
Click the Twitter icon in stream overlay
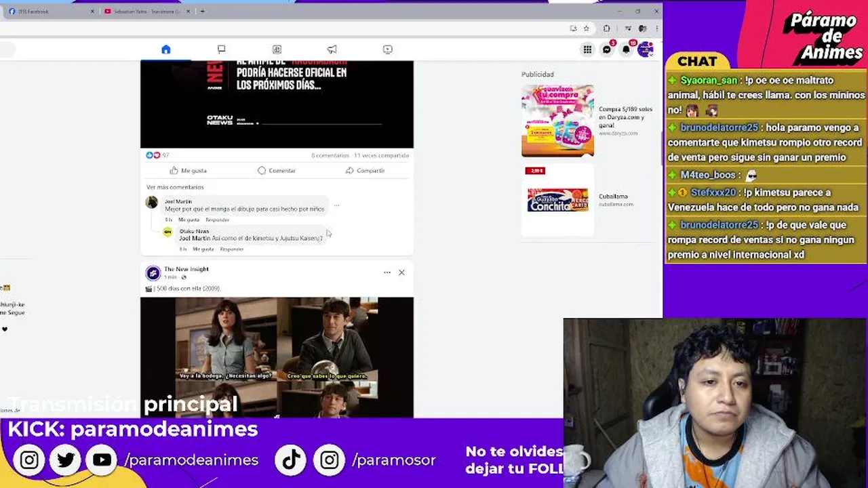(66, 460)
